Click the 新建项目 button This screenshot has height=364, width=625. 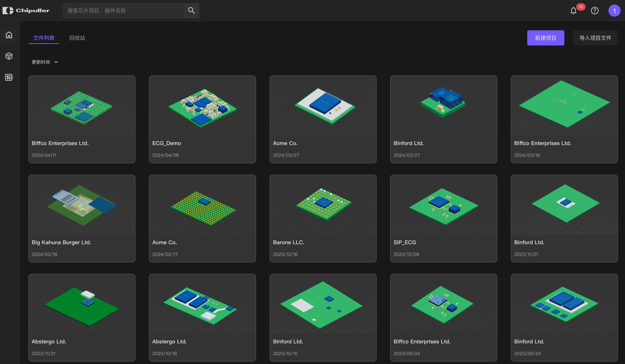[545, 38]
